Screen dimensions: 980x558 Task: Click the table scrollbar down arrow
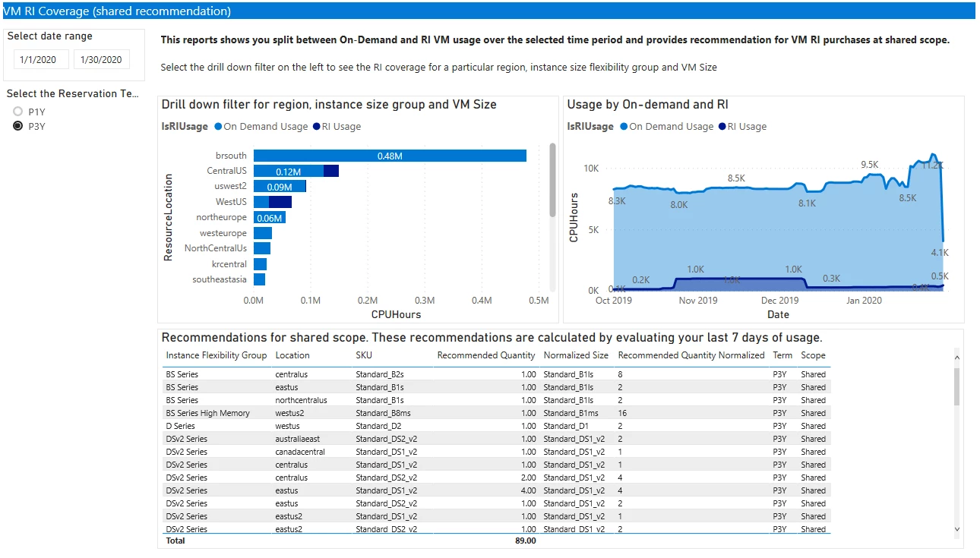(956, 529)
